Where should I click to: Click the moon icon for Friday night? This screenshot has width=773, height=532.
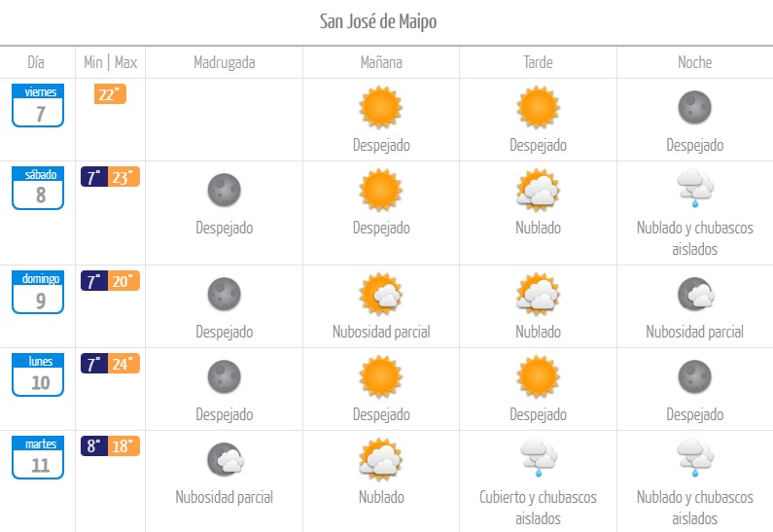click(x=694, y=107)
